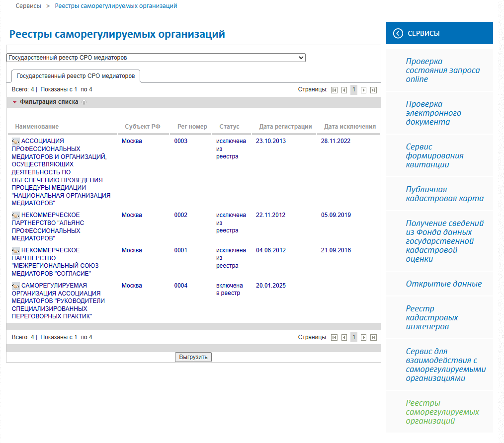The height and width of the screenshot is (443, 504).
Task: Open Сервис формирования квитанции
Action: point(434,155)
